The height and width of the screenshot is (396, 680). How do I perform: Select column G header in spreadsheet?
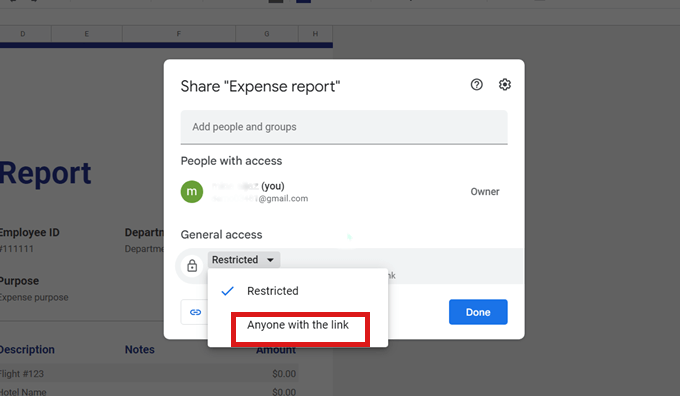(267, 34)
